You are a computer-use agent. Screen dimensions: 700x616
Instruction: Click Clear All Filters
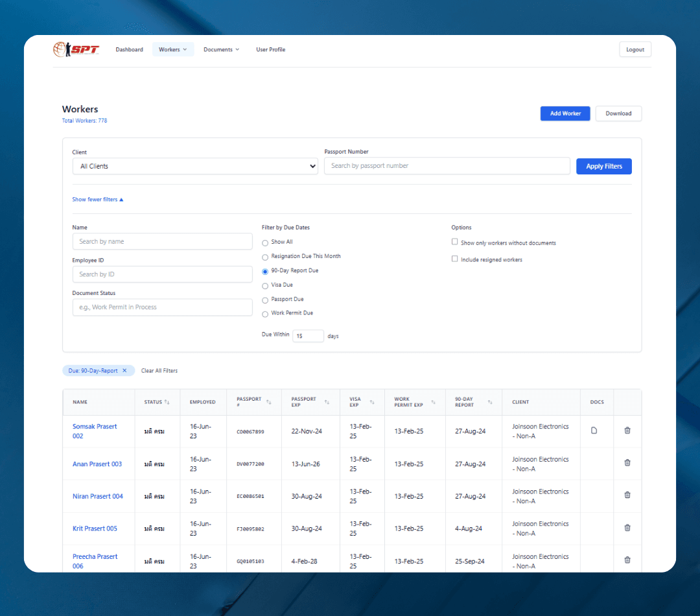[159, 371]
